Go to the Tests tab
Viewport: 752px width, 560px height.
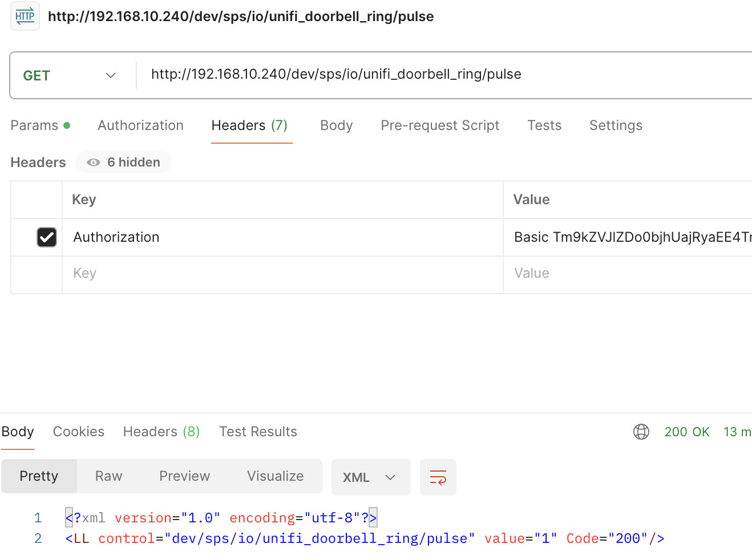544,125
